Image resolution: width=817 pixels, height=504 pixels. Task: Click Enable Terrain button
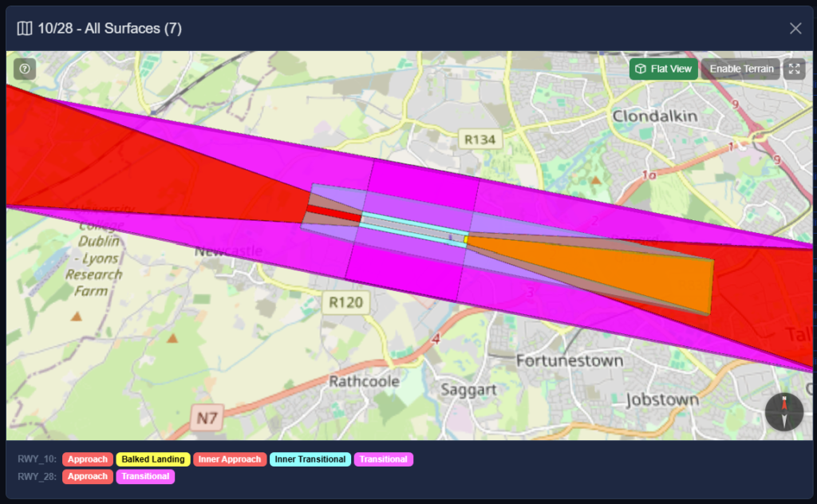tap(740, 69)
